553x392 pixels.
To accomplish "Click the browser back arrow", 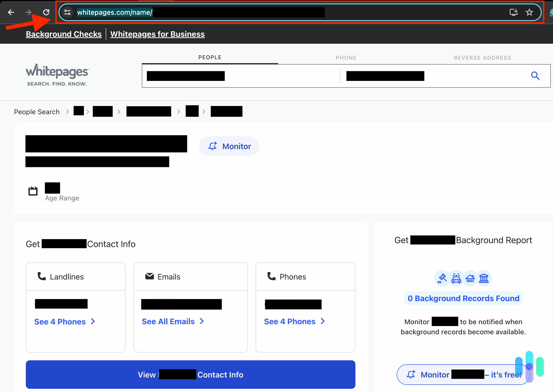I will point(11,12).
